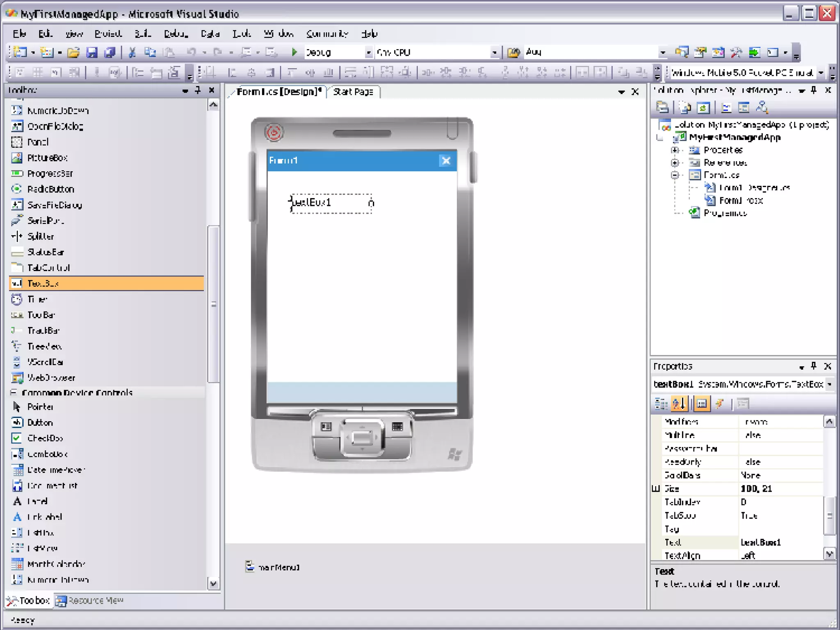Click the Save All toolbar icon

[110, 52]
